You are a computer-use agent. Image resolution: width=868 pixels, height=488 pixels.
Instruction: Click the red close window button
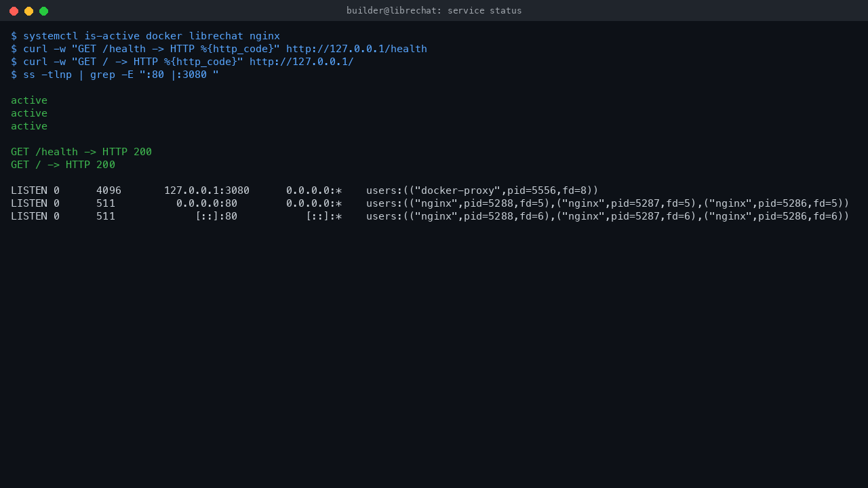tap(14, 11)
